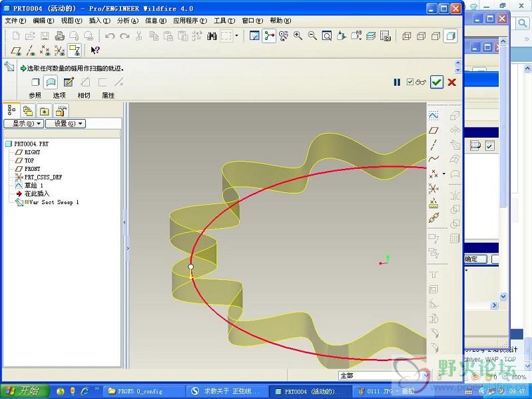Open the 显示 dropdown in model tree
This screenshot has height=399, width=532.
(24, 124)
